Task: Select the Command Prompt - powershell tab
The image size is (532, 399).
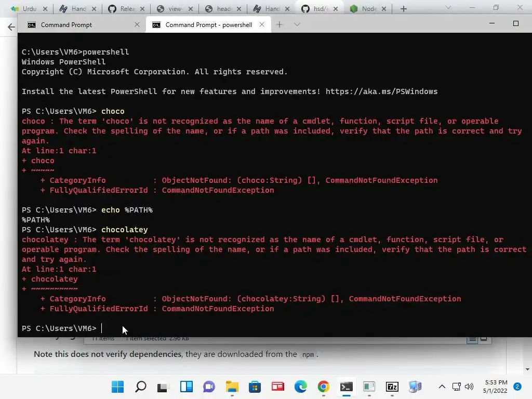Action: (208, 25)
